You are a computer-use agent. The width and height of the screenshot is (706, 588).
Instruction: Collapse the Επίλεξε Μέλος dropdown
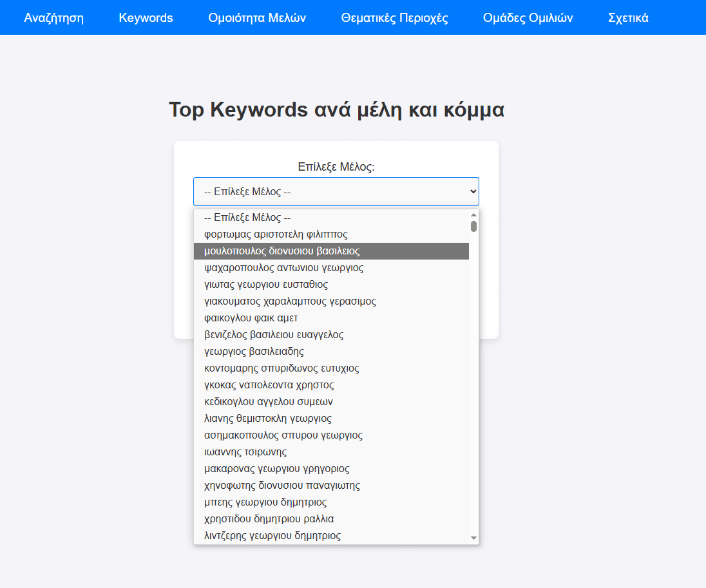point(336,192)
